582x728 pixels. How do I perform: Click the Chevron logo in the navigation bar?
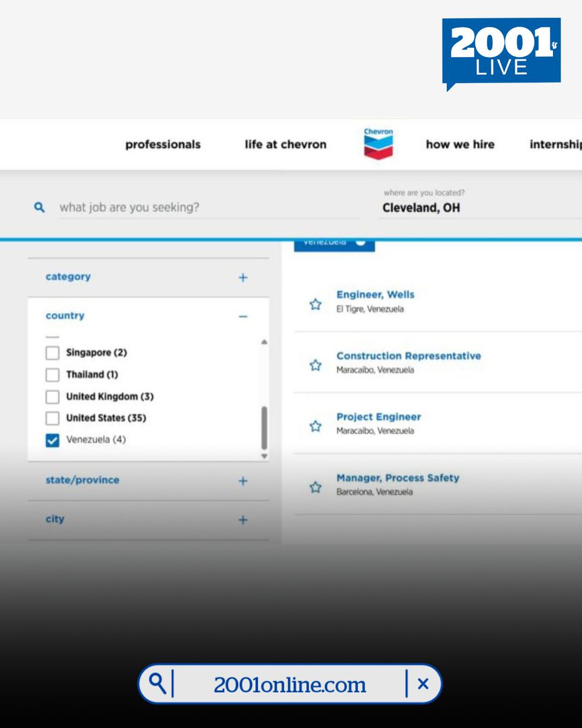(378, 143)
